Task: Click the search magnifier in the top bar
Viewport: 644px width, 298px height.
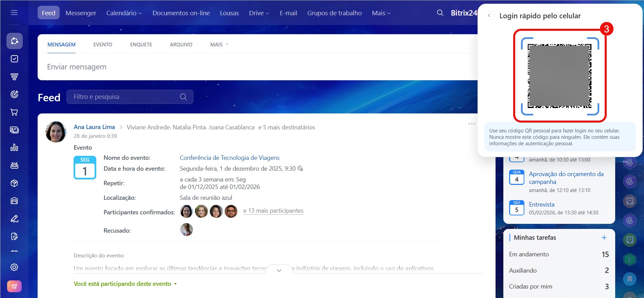Action: pos(440,13)
